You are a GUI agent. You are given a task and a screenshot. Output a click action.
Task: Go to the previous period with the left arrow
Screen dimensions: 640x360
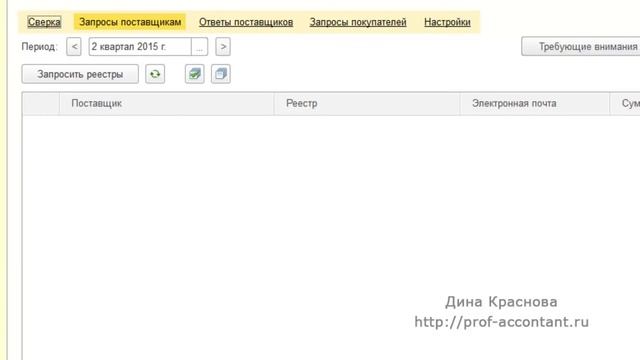(74, 47)
